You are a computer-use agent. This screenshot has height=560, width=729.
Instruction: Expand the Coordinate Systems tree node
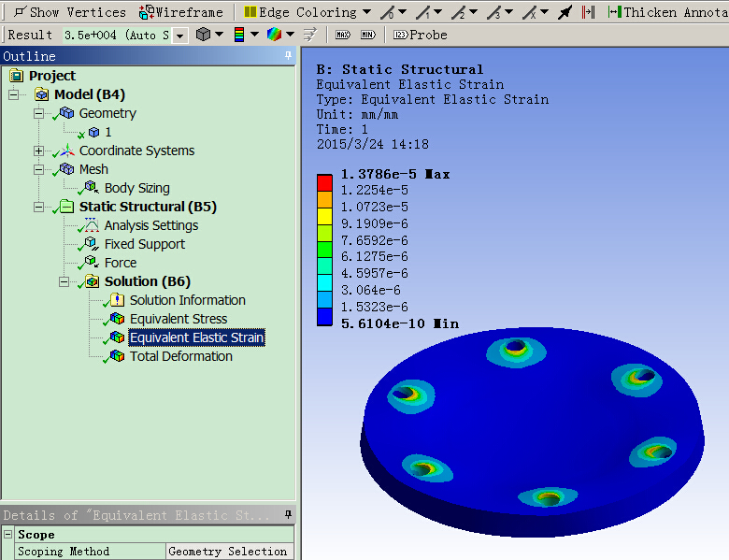tap(38, 151)
